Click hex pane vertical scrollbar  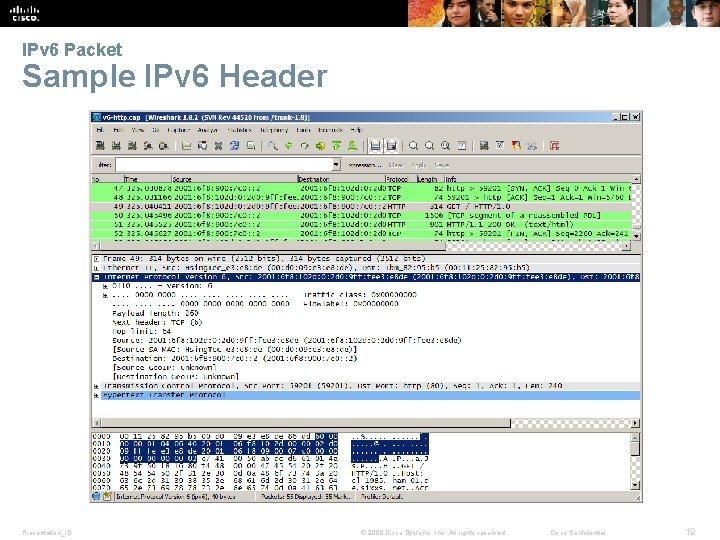tap(636, 461)
